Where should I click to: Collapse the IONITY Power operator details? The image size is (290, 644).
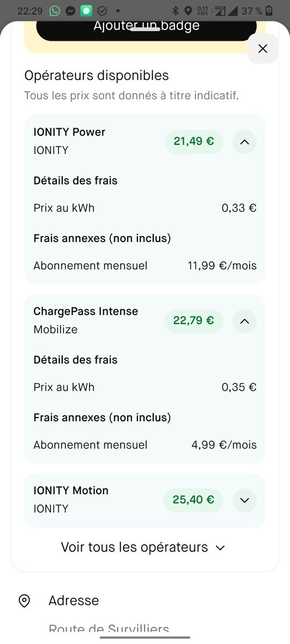tap(244, 142)
